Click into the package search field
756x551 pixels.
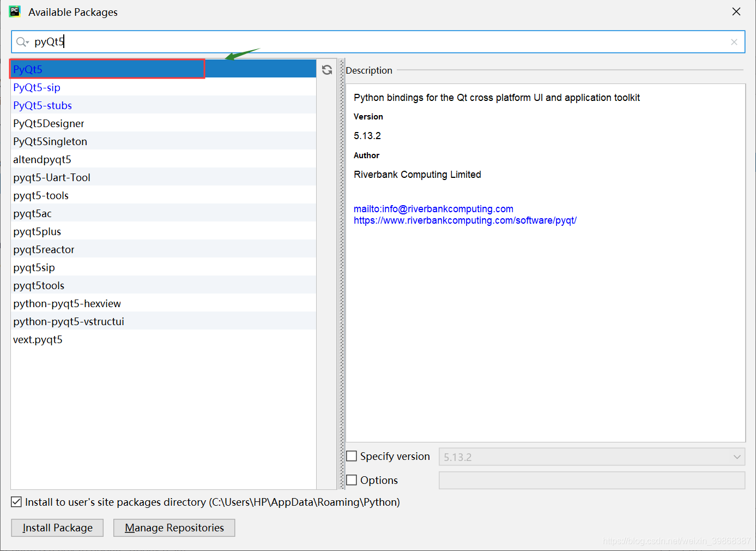378,42
